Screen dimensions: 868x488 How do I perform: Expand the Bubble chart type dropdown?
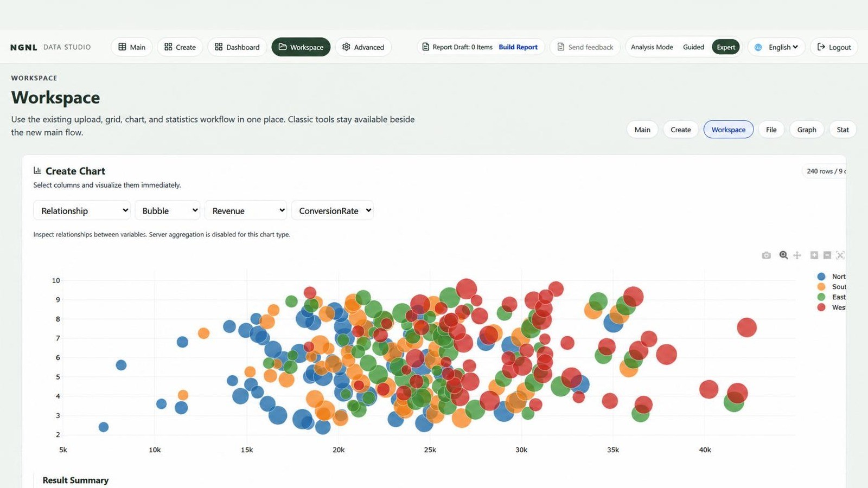pyautogui.click(x=167, y=210)
